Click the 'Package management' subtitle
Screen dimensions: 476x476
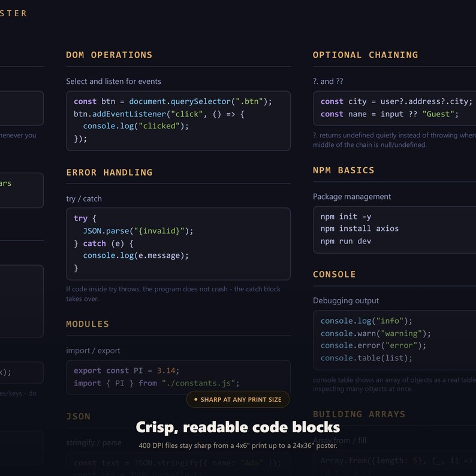click(x=352, y=197)
